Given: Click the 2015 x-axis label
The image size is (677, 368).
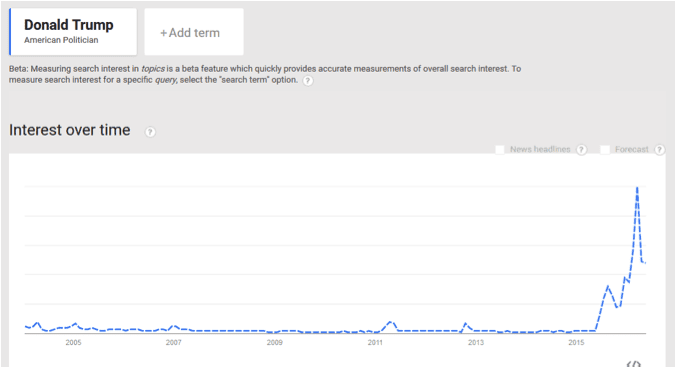Looking at the screenshot, I should click(x=576, y=343).
